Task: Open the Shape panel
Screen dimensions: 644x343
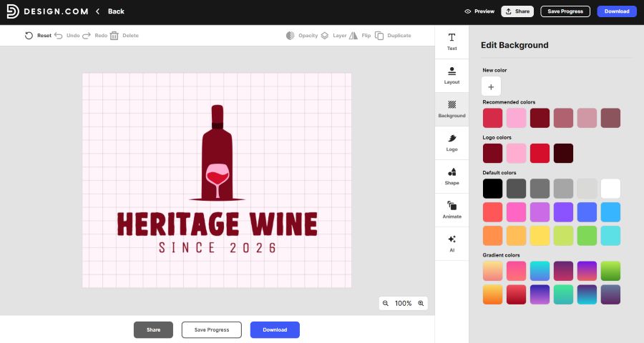Action: click(x=452, y=177)
